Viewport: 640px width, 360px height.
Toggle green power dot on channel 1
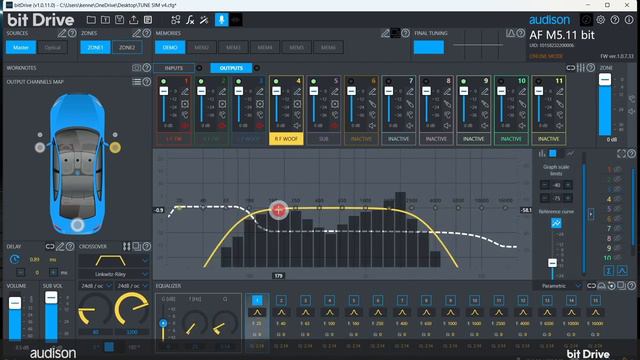click(164, 81)
